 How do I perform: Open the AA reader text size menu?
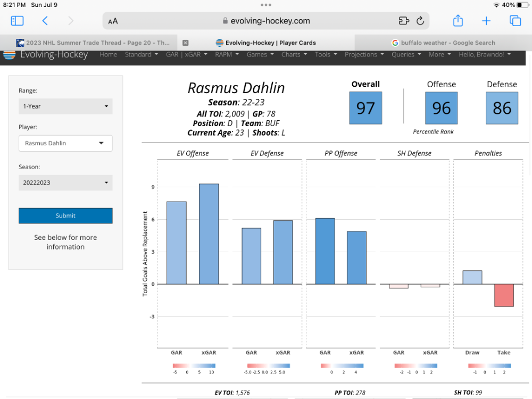113,21
